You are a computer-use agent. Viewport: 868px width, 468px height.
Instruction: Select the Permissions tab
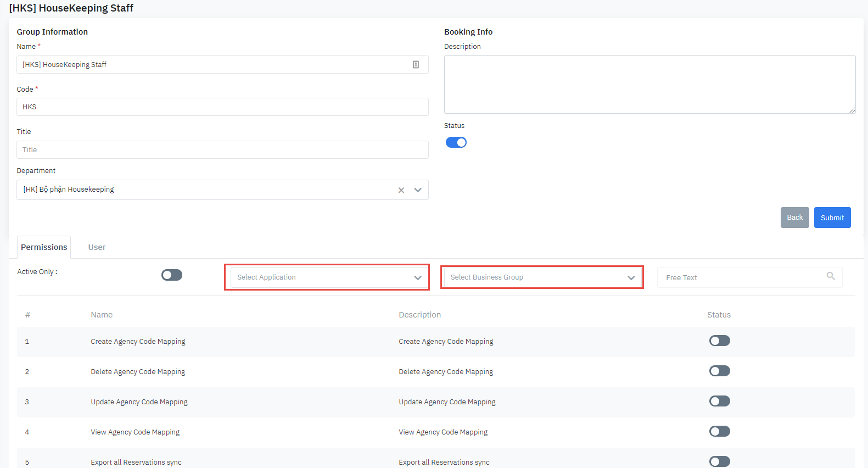[x=44, y=247]
